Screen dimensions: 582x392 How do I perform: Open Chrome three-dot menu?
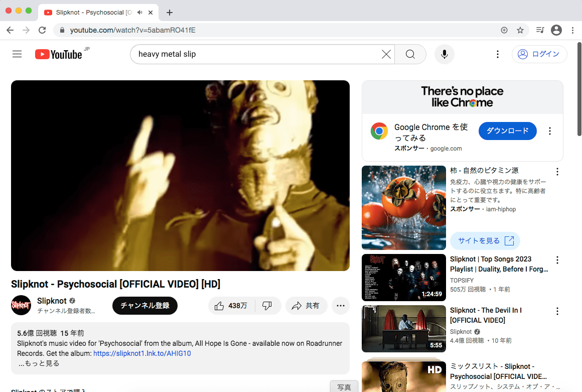click(x=573, y=30)
